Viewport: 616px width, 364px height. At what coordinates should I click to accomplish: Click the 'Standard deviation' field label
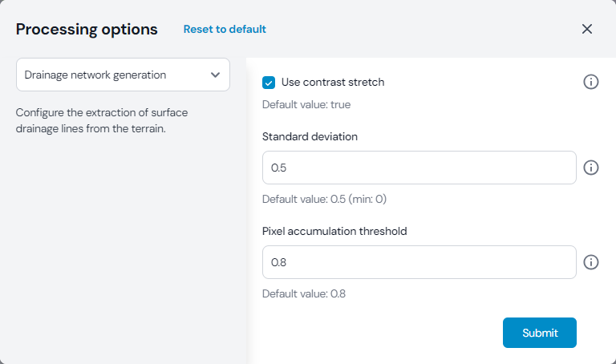[x=310, y=136]
